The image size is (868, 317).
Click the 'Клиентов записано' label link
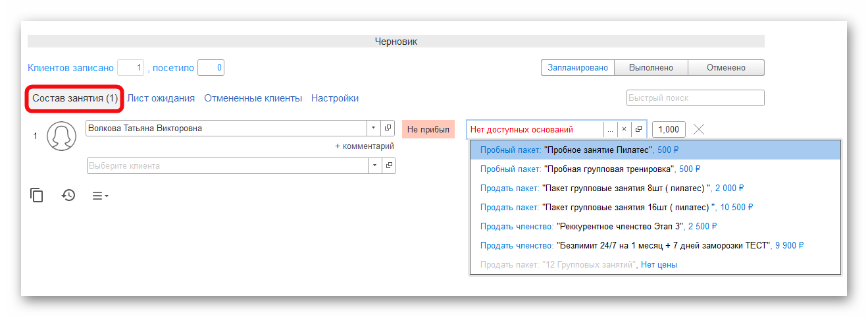[70, 68]
